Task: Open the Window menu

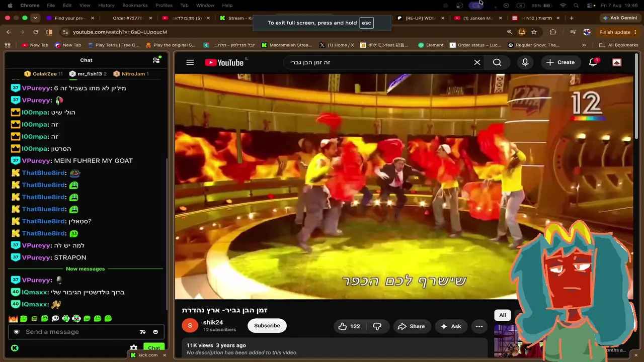Action: point(205,6)
